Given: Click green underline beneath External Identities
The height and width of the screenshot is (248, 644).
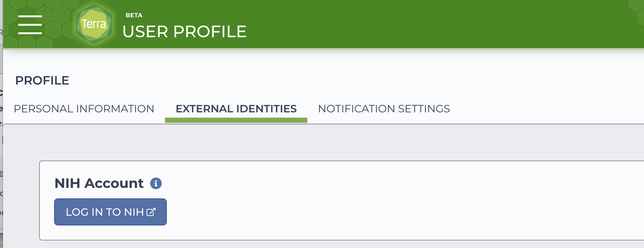Looking at the screenshot, I should coord(236,120).
